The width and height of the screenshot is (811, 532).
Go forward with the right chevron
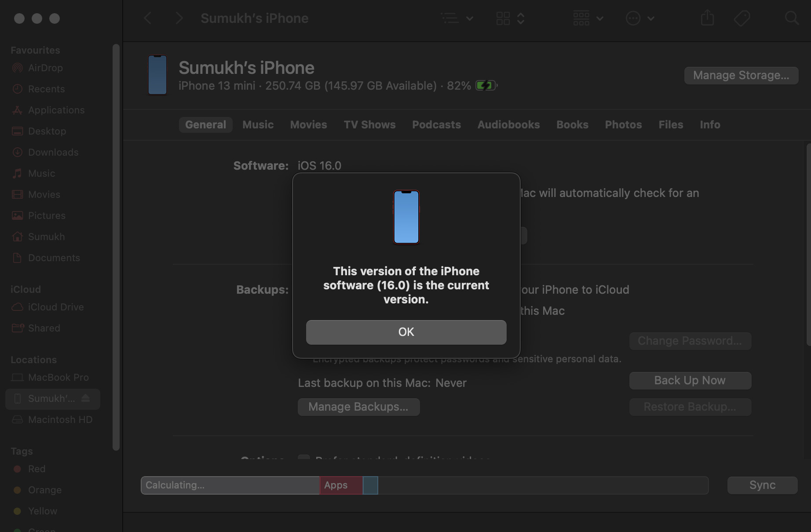coord(179,18)
